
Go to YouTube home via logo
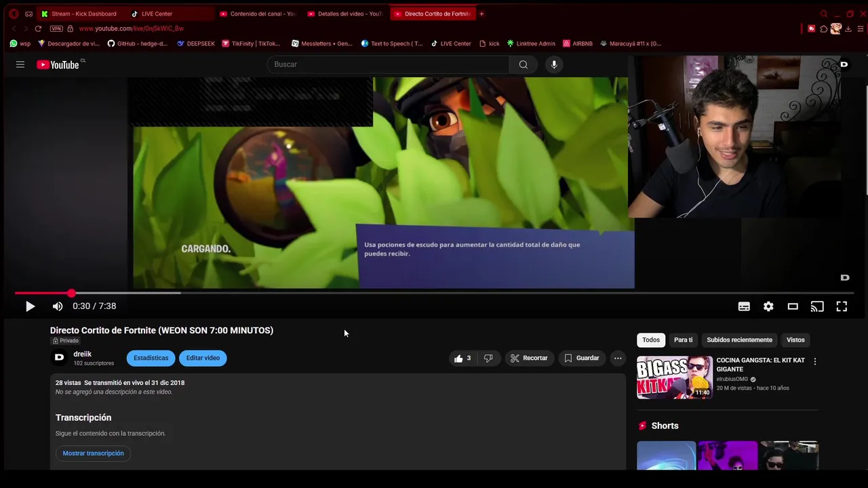point(58,64)
